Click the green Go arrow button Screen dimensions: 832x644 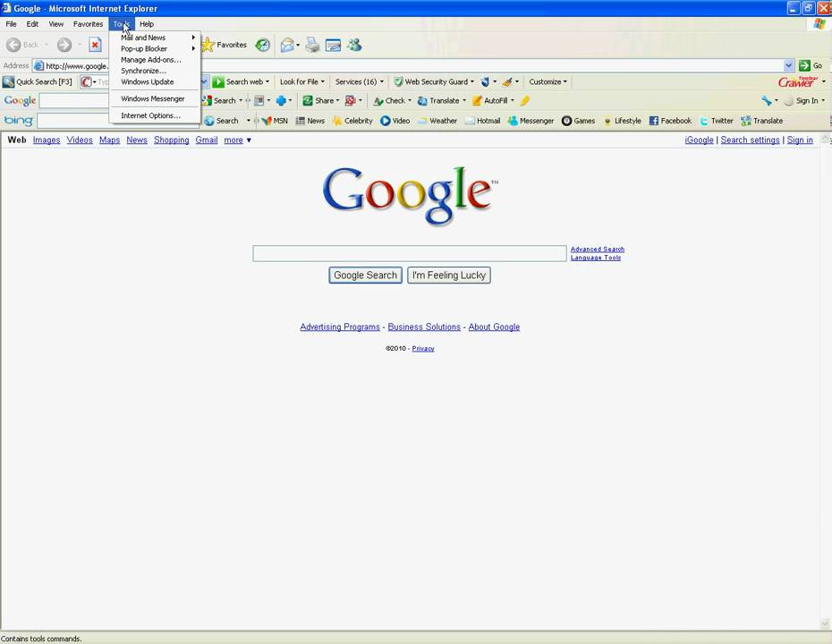click(811, 66)
